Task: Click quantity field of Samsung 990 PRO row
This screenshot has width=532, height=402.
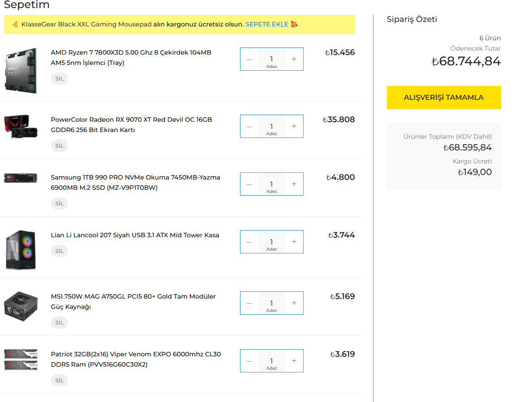Action: [271, 184]
